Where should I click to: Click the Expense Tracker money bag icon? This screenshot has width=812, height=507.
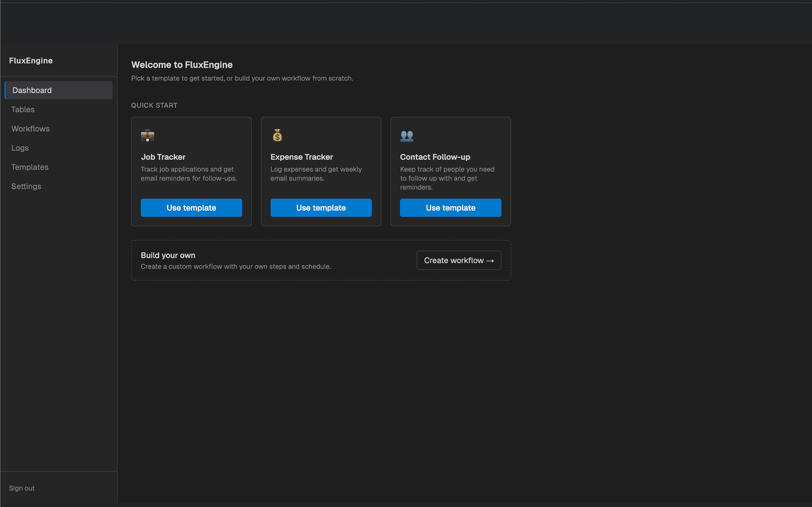tap(277, 135)
